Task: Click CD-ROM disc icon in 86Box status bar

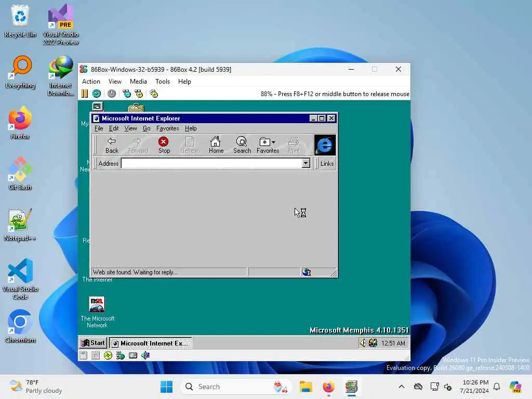Action: (108, 355)
